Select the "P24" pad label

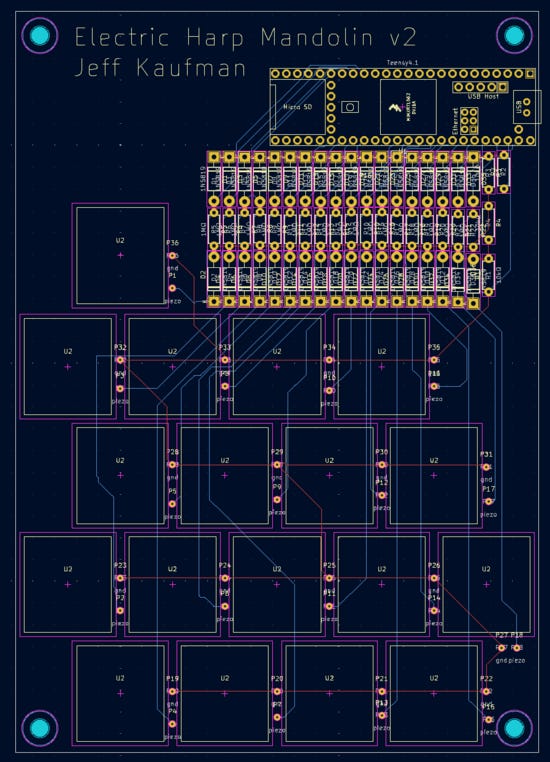pyautogui.click(x=224, y=565)
